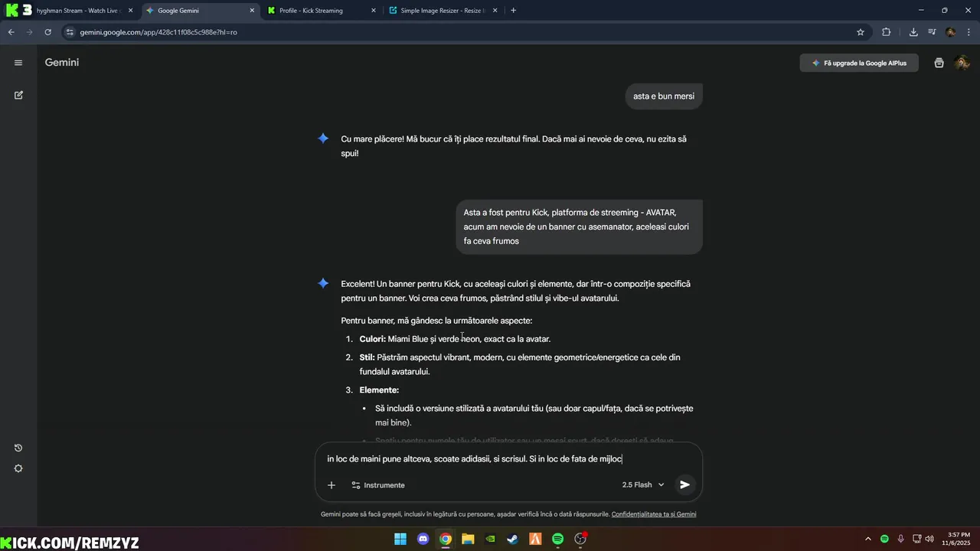Open the volume speaker icon in tray

tap(928, 539)
